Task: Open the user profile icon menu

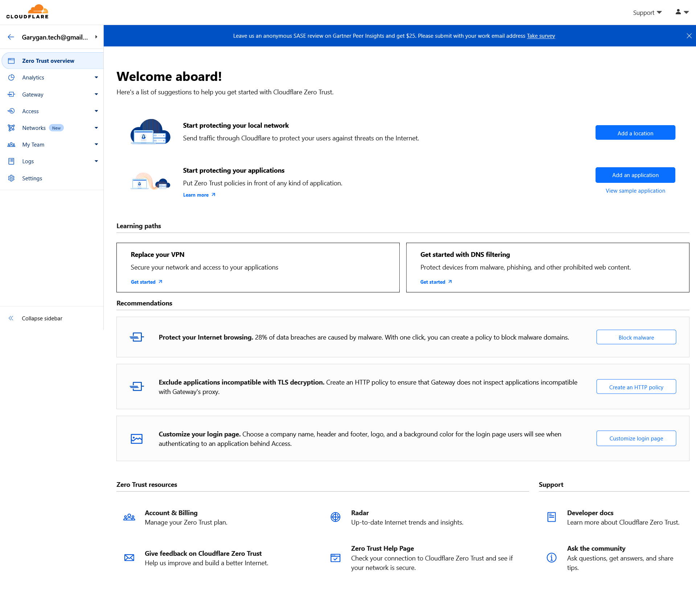Action: [682, 12]
